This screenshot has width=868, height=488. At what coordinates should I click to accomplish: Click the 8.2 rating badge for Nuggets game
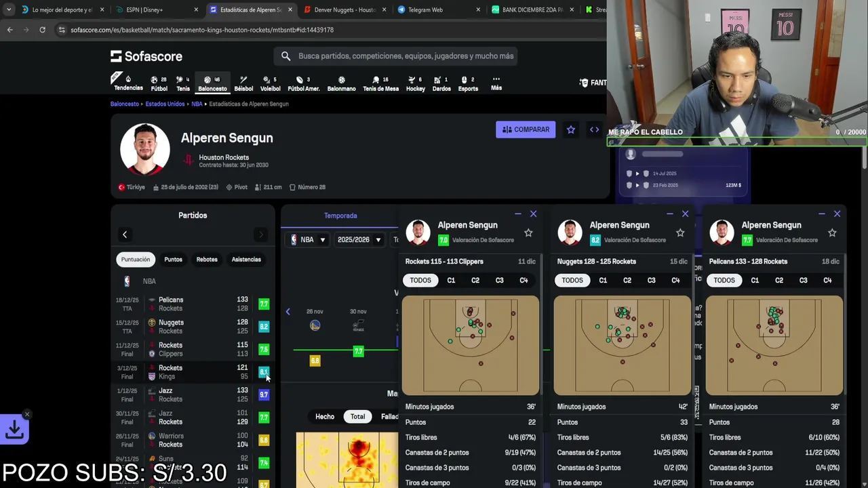coord(264,327)
